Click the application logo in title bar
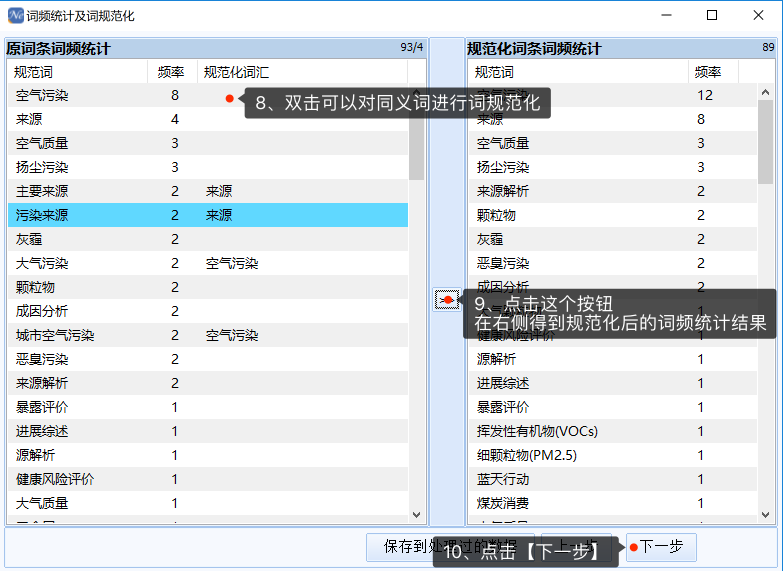Viewport: 783px width, 571px height. point(15,15)
